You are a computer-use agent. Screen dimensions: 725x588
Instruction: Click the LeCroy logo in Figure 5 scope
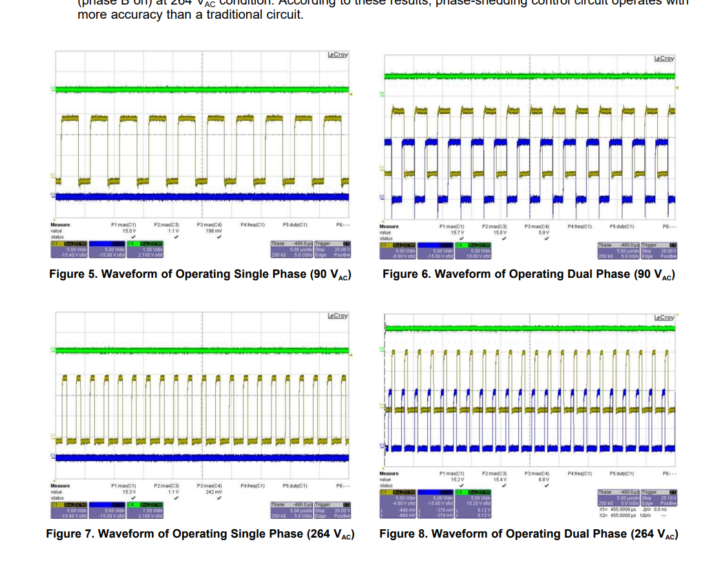[x=337, y=54]
